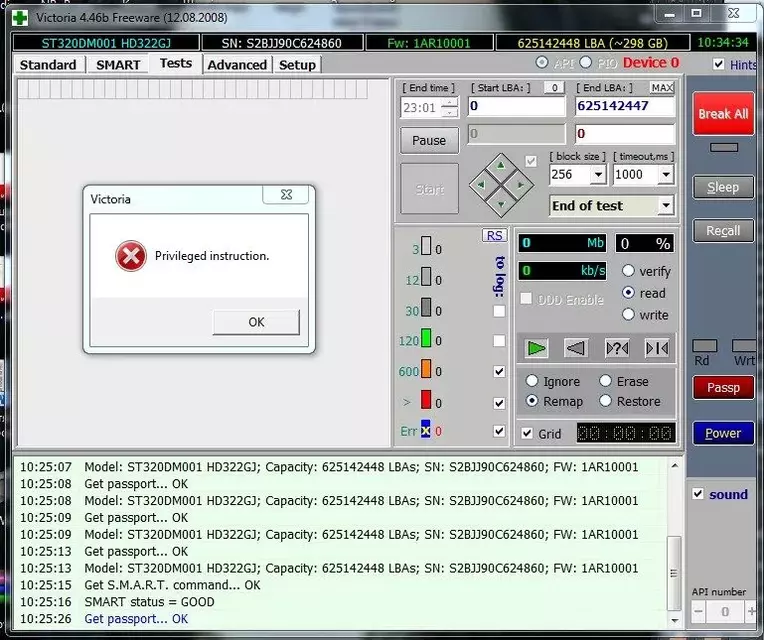The height and width of the screenshot is (640, 764).
Task: Click the Wrt indicator box
Action: (x=744, y=346)
